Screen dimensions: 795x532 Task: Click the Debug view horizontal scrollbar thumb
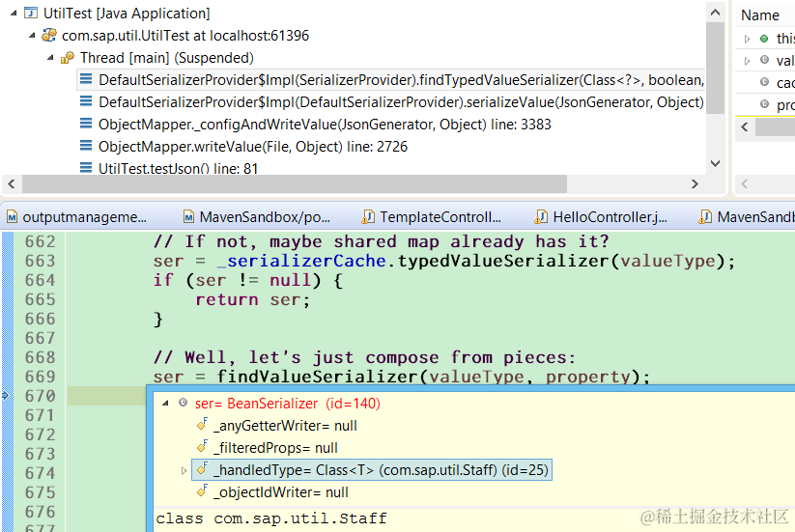point(294,183)
